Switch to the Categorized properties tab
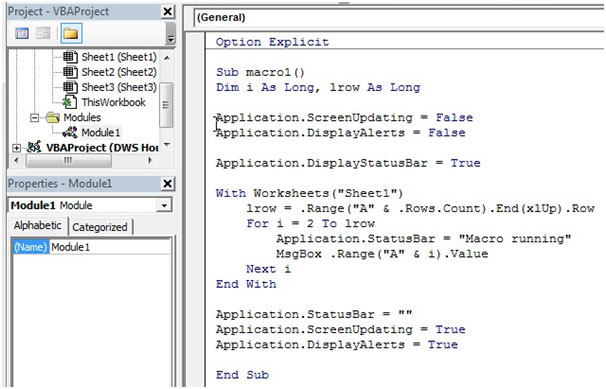 100,227
